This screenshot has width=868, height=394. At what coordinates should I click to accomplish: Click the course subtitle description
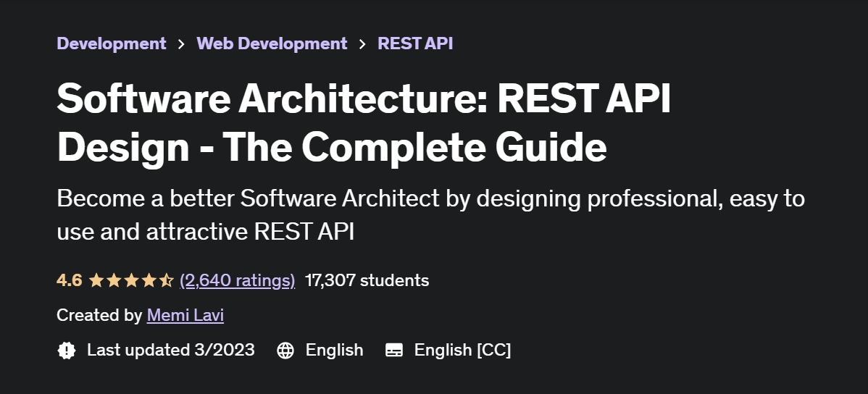tap(430, 215)
